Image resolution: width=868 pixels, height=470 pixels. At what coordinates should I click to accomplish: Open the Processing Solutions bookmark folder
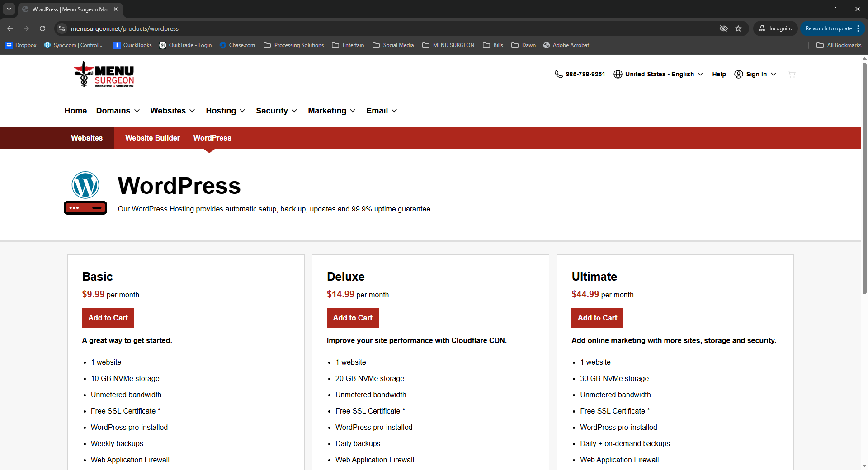(293, 45)
